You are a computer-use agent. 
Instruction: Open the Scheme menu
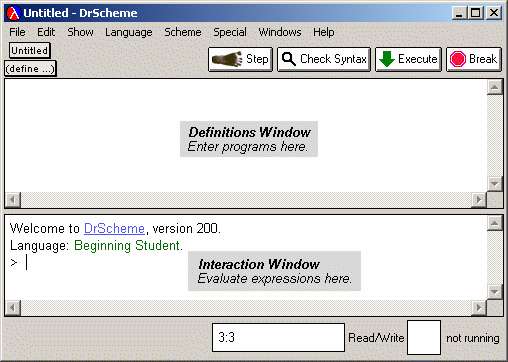(183, 32)
